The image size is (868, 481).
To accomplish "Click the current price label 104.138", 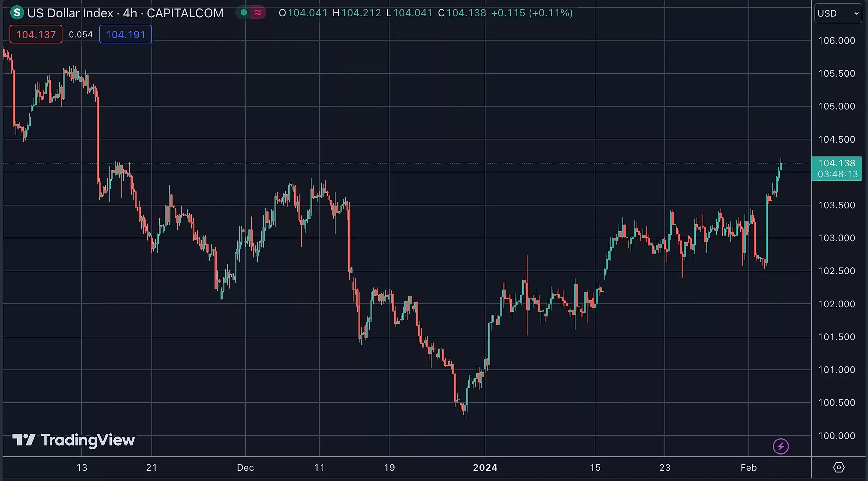I will [837, 163].
